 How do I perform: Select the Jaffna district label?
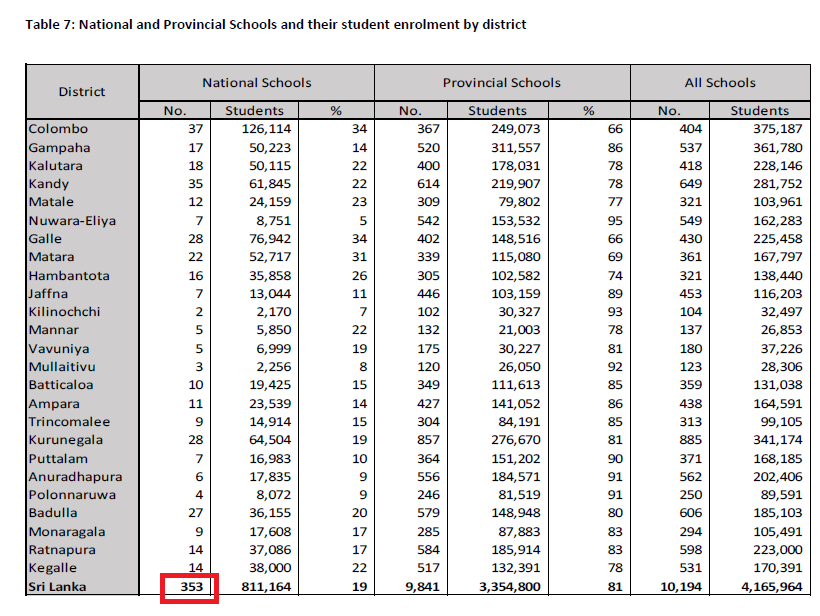pos(44,293)
